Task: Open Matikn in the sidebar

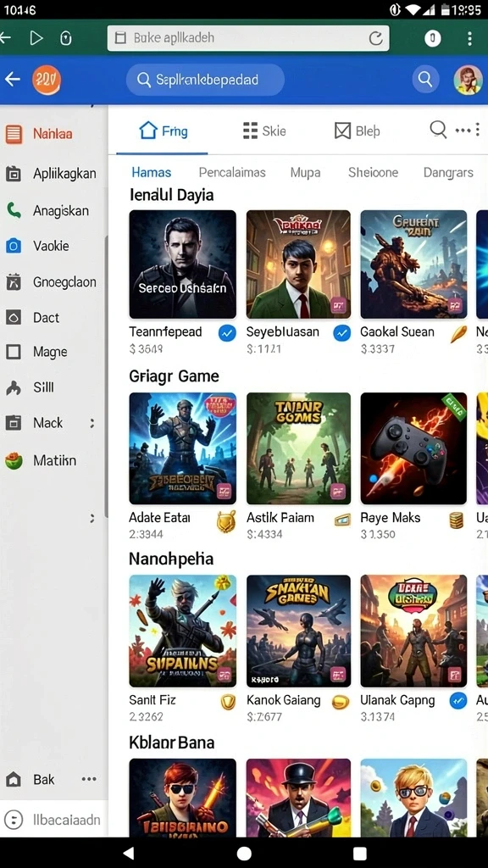Action: pos(53,460)
